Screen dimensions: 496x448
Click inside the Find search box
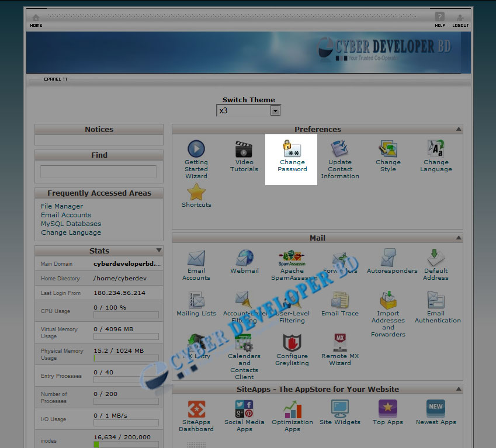click(x=98, y=170)
